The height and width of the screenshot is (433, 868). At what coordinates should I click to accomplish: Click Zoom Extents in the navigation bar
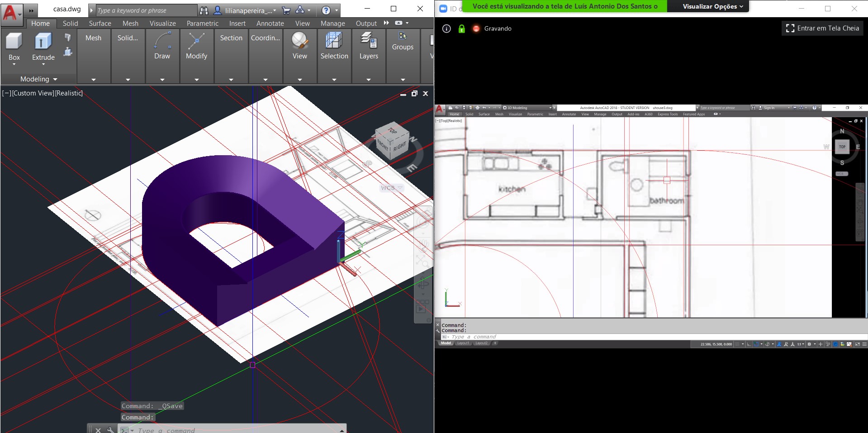click(x=423, y=262)
